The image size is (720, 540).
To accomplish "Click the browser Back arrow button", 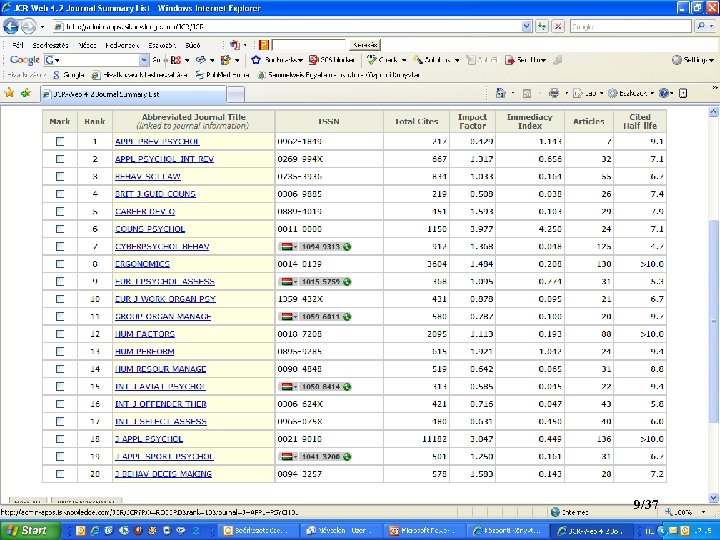I will [x=12, y=26].
